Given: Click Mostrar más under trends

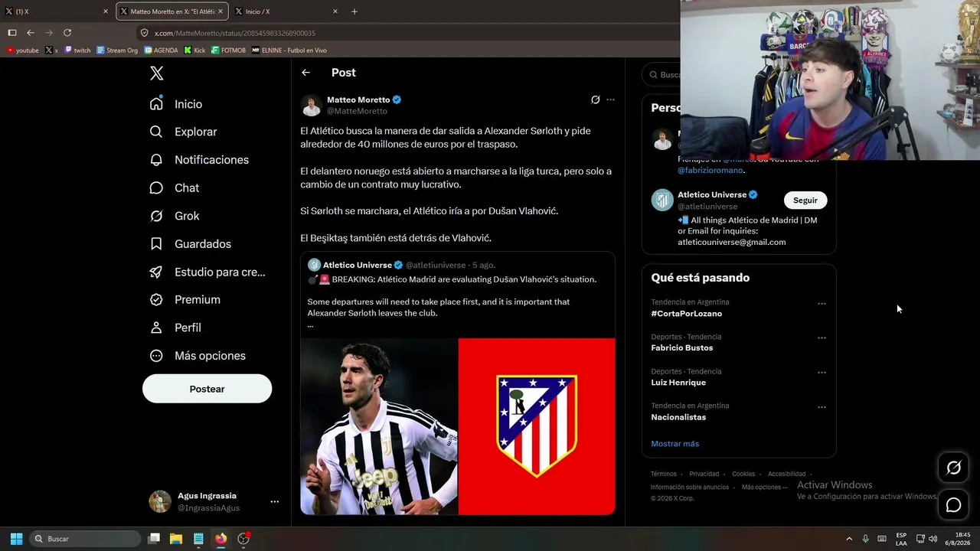Looking at the screenshot, I should (x=675, y=444).
